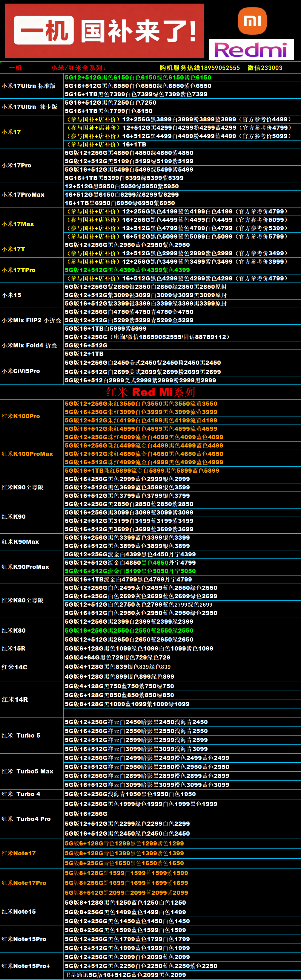Select the yellow '小米17Max' model cell
301x980 pixels.
coord(32,224)
